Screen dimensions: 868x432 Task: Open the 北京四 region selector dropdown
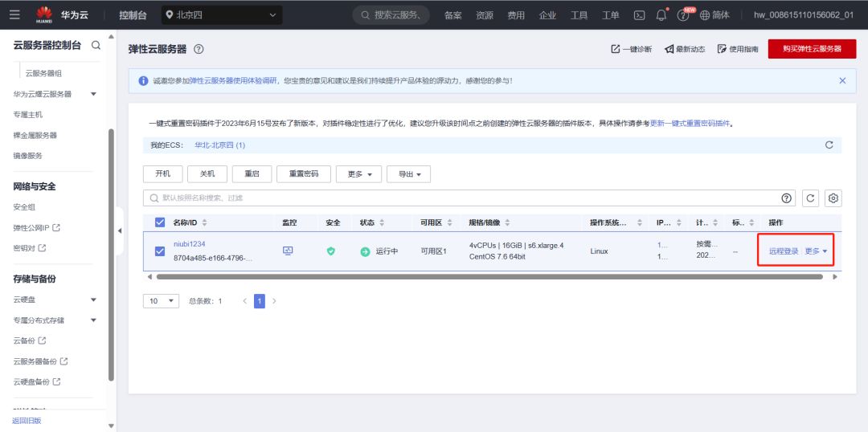(x=222, y=14)
